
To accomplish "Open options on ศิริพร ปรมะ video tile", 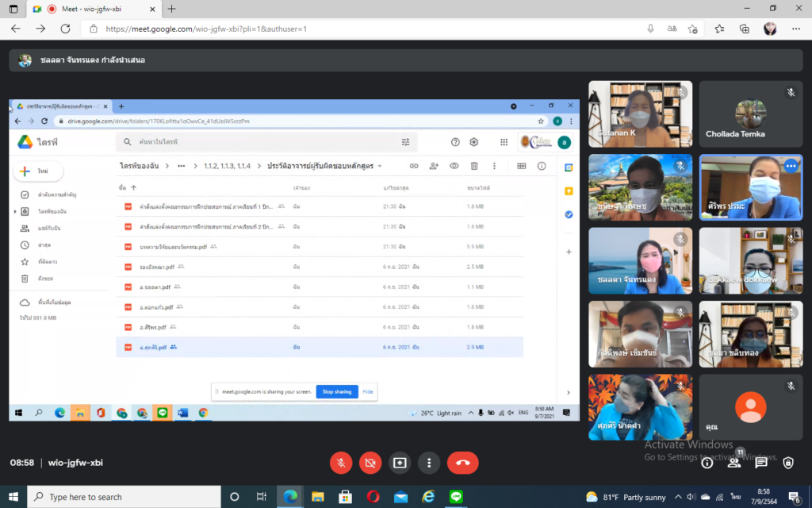I will [x=790, y=166].
